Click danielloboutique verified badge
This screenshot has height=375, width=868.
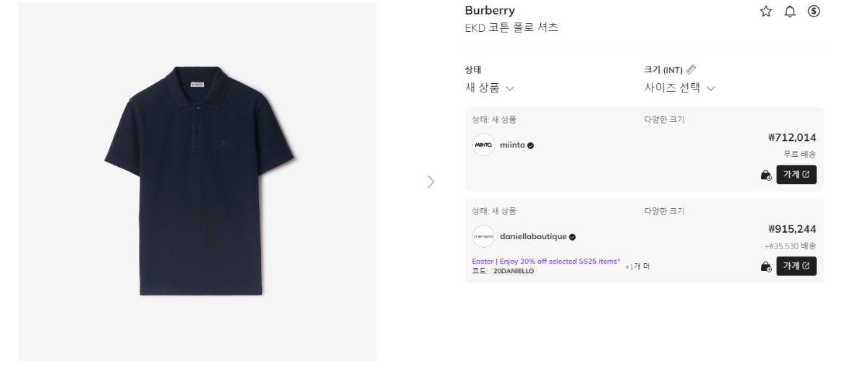(572, 237)
